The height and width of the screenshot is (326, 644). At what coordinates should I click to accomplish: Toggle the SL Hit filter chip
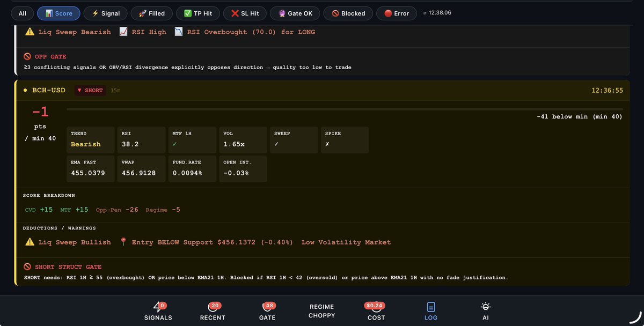click(x=245, y=13)
